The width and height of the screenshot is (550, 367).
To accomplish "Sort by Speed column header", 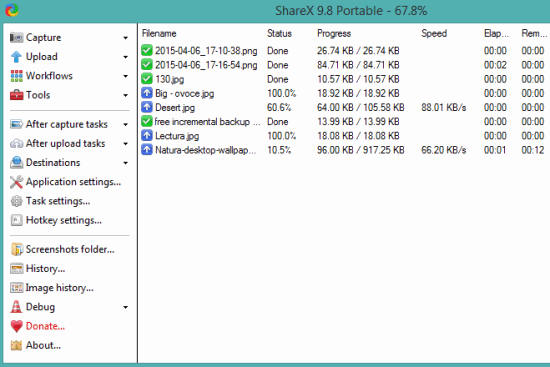I will [434, 33].
